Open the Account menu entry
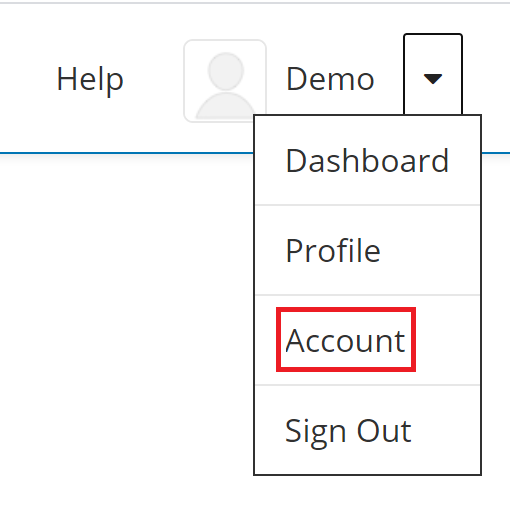The image size is (510, 507). pos(367,340)
